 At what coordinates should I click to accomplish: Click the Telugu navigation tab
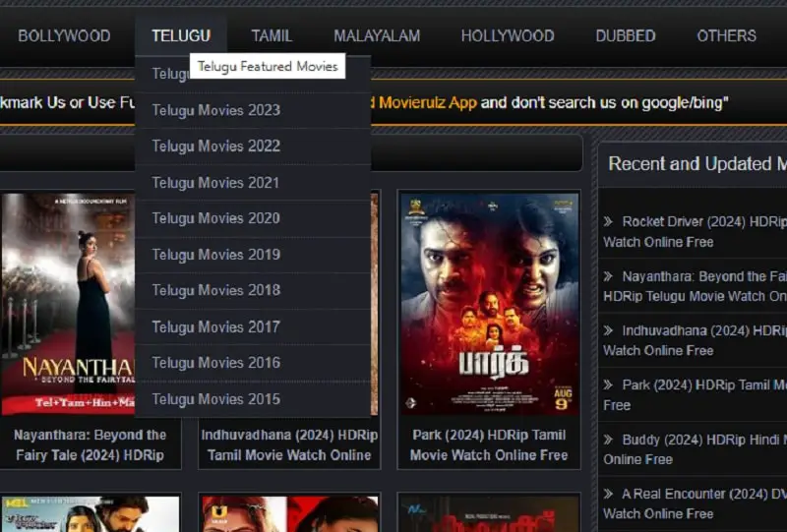pyautogui.click(x=180, y=35)
